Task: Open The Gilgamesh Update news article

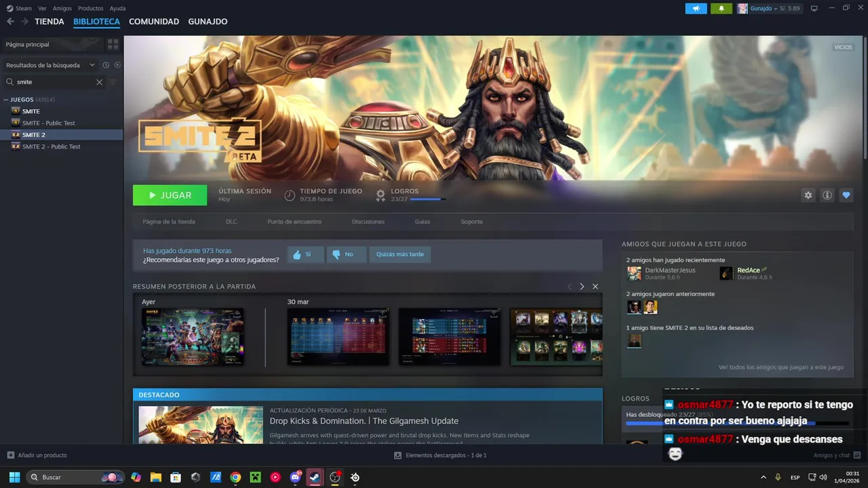Action: 364,421
